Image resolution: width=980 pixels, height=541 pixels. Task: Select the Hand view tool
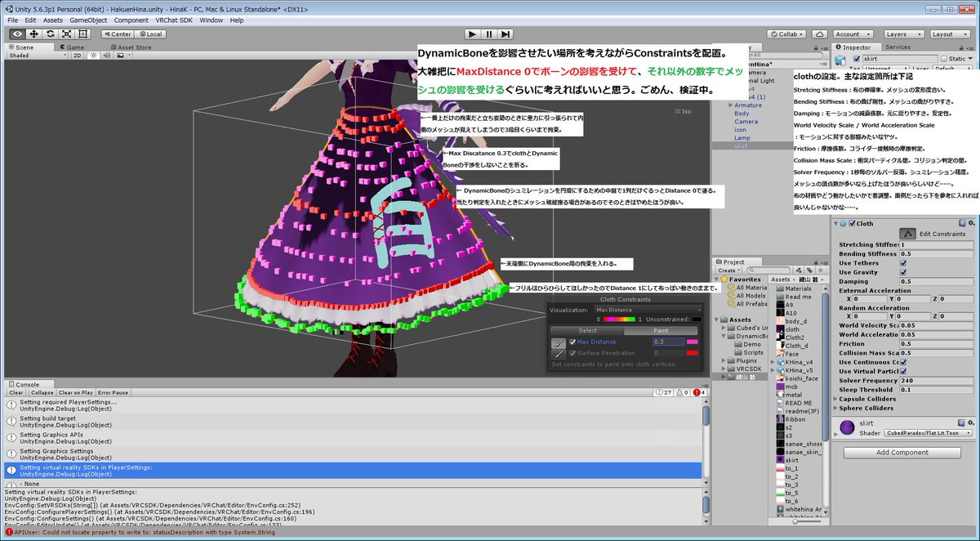pos(16,34)
